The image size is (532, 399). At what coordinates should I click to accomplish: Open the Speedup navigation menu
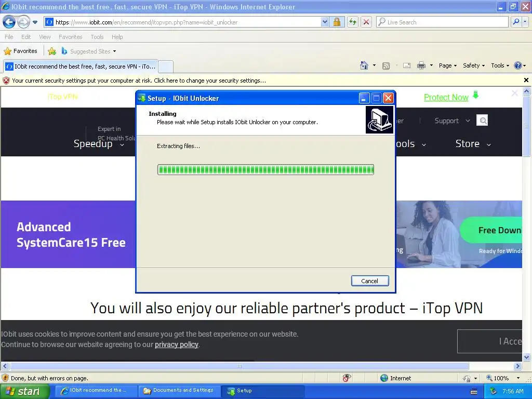click(99, 144)
